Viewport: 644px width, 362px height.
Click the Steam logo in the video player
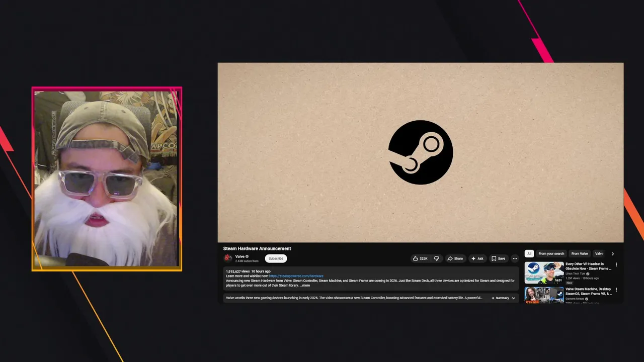pos(421,152)
